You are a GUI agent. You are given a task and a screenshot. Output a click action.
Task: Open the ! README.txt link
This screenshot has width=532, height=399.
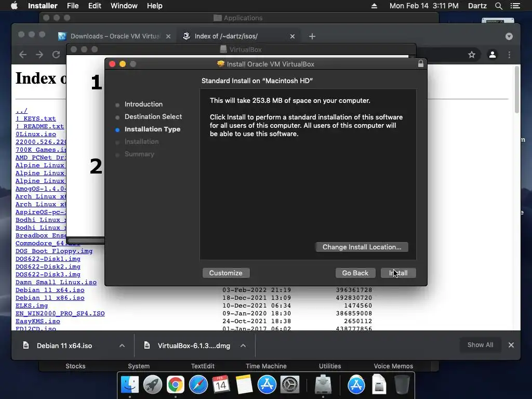(x=39, y=126)
